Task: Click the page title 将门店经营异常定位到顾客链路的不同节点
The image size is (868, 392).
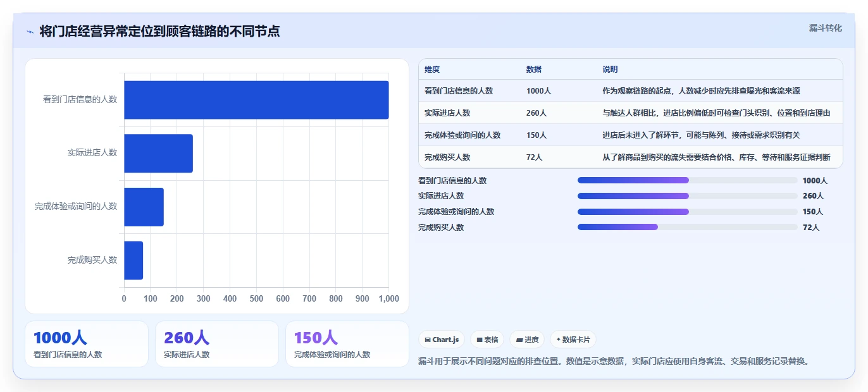Action: point(159,32)
